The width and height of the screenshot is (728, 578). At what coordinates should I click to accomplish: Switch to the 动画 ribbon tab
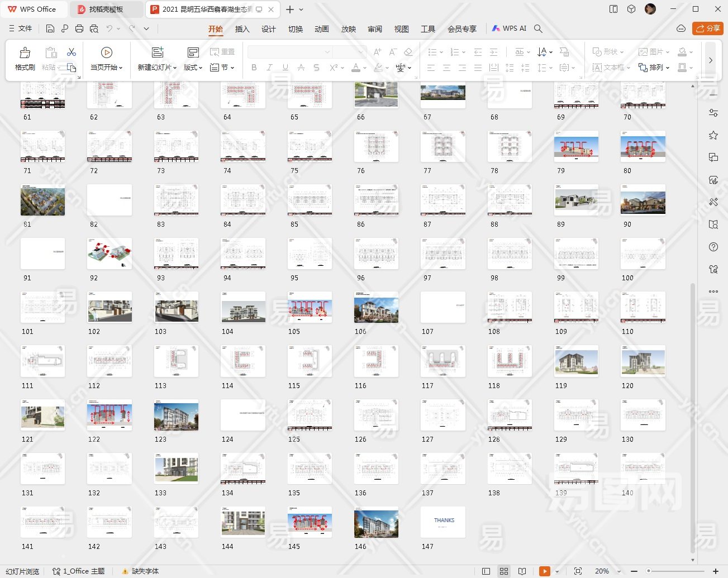pyautogui.click(x=321, y=29)
